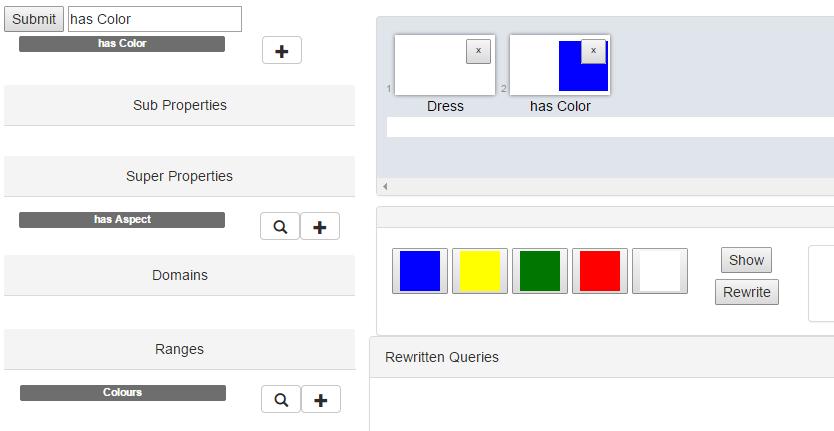This screenshot has height=431, width=834.
Task: Click the Dress tile thumbnail
Action: coord(445,65)
